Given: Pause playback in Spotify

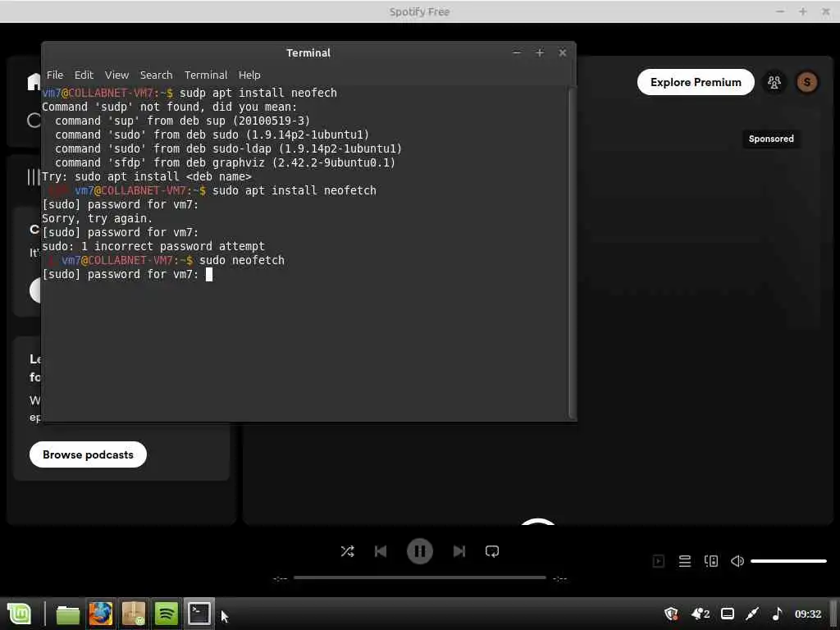Looking at the screenshot, I should point(419,551).
